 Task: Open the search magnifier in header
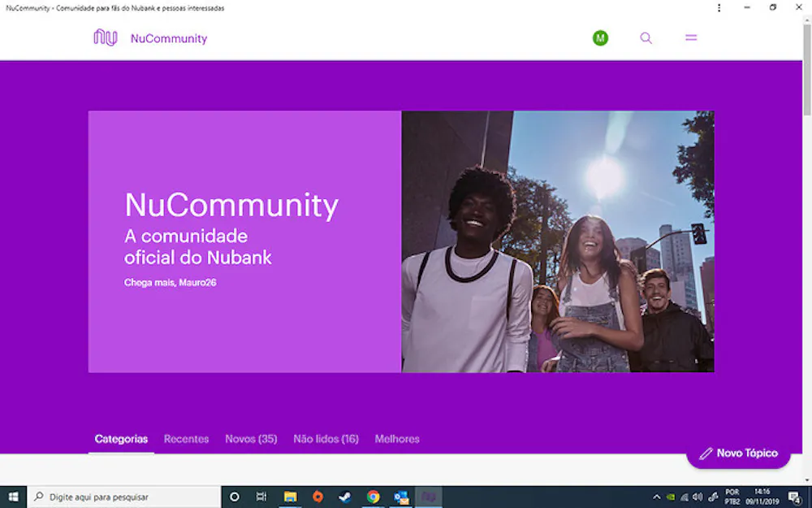click(x=646, y=38)
